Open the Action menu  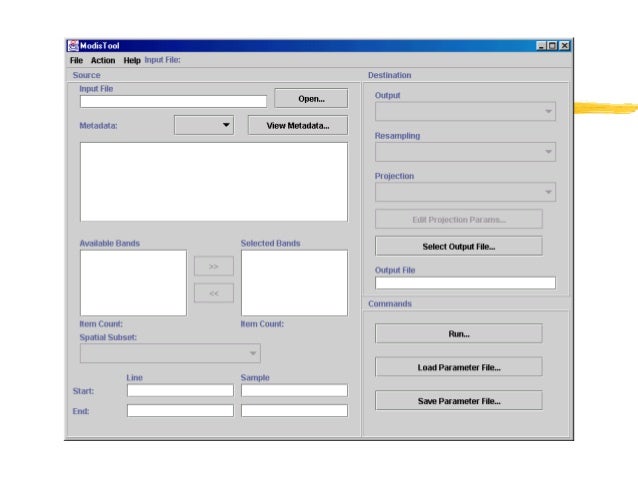click(103, 60)
